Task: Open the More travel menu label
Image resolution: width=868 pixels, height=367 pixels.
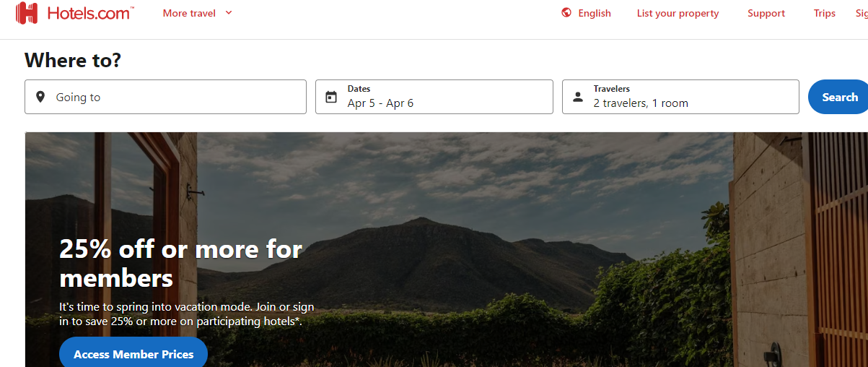Action: (189, 13)
